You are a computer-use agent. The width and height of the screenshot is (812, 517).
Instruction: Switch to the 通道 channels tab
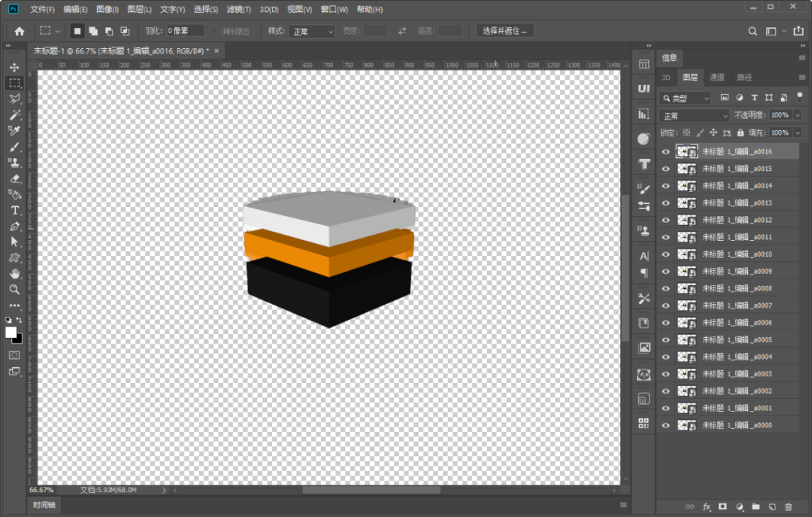click(x=717, y=78)
